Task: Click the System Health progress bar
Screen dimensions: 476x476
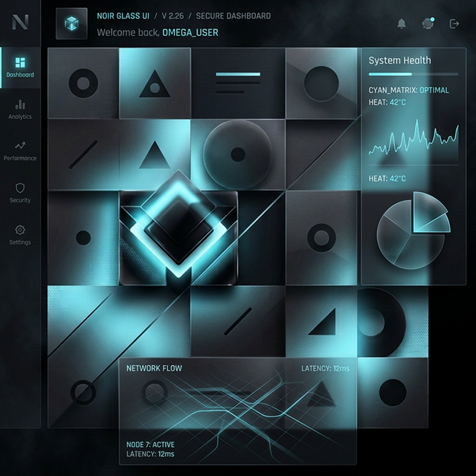Action: tap(414, 74)
